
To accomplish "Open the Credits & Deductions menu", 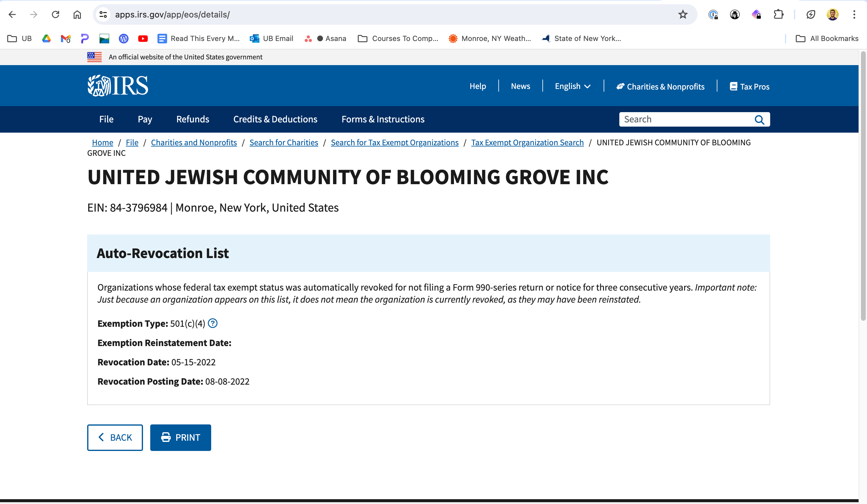I will 275,119.
